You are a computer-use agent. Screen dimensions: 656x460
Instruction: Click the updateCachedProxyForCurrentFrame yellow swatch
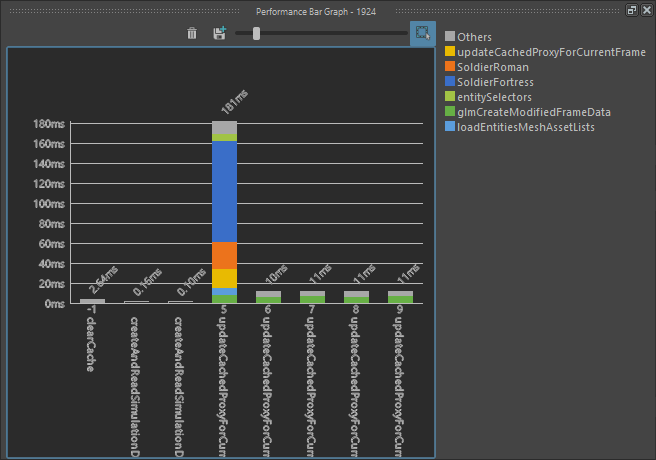pyautogui.click(x=450, y=51)
